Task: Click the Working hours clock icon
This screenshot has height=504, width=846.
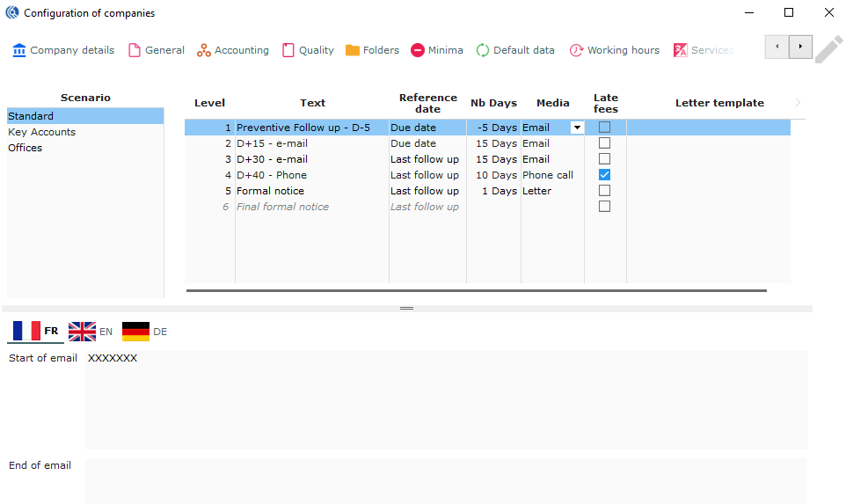Action: coord(577,50)
